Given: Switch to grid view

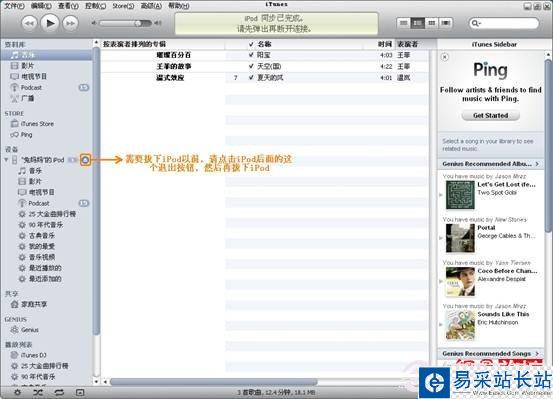Looking at the screenshot, I should pyautogui.click(x=431, y=23).
